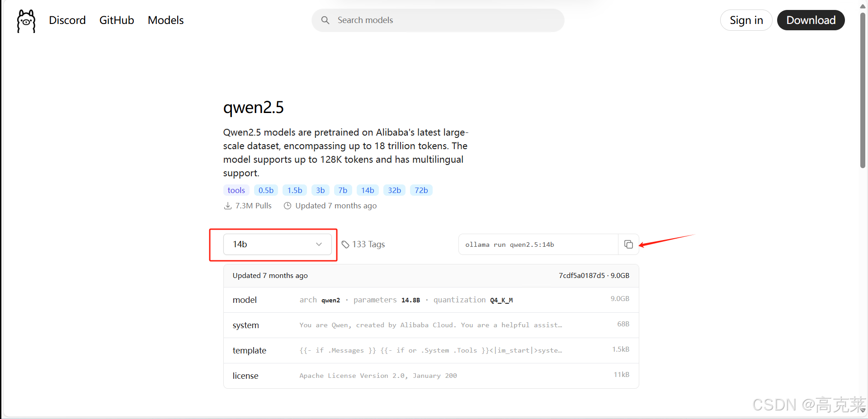The width and height of the screenshot is (868, 419).
Task: Focus the Search models field
Action: [x=438, y=20]
